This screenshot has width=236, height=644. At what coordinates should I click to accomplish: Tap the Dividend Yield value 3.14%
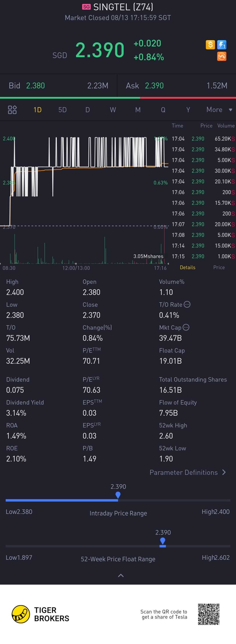point(16,413)
